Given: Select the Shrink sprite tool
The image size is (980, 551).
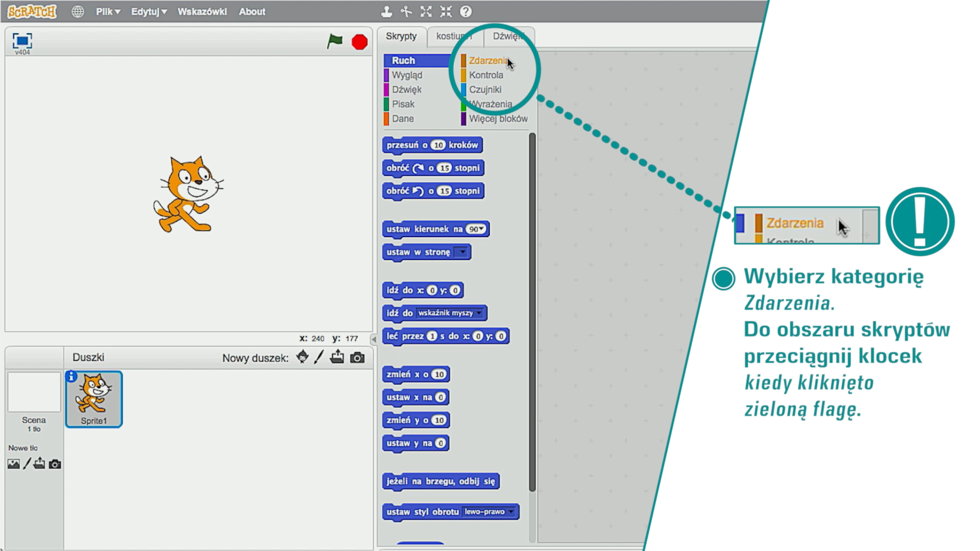Looking at the screenshot, I should click(x=446, y=11).
